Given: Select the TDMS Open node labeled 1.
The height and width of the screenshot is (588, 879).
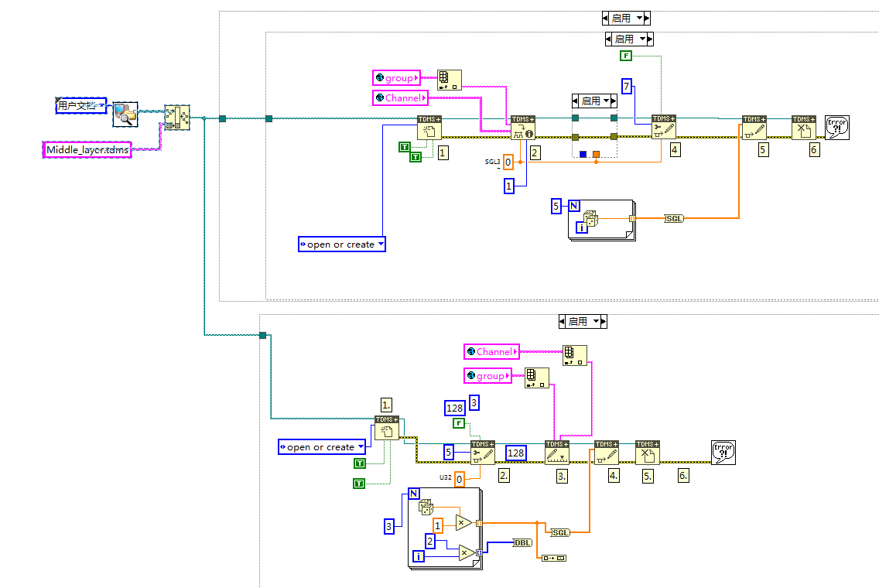Looking at the screenshot, I should (x=387, y=429).
